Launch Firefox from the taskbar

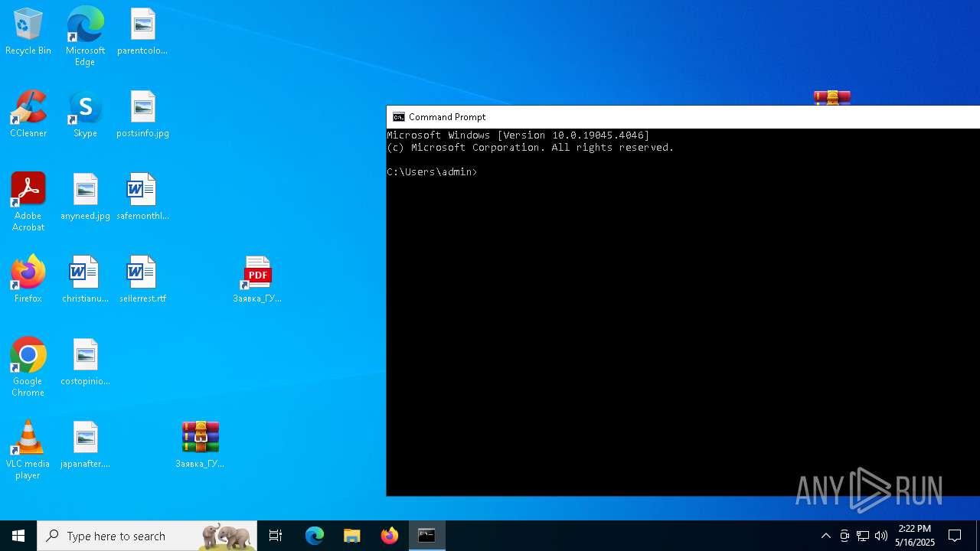[390, 536]
